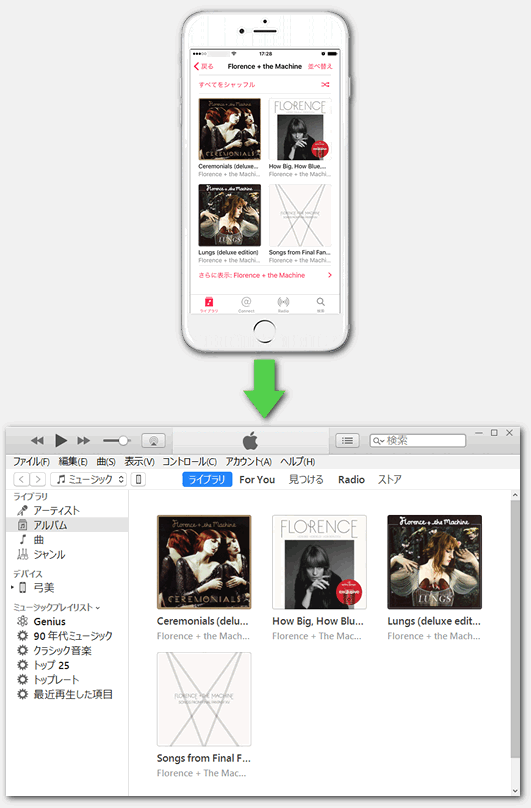This screenshot has width=531, height=808.
Task: Open the コントロール(C) menu
Action: point(189,462)
